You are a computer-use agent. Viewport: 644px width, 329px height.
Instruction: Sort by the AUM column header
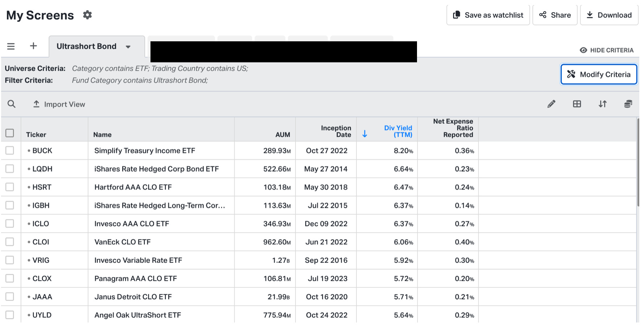pyautogui.click(x=283, y=134)
